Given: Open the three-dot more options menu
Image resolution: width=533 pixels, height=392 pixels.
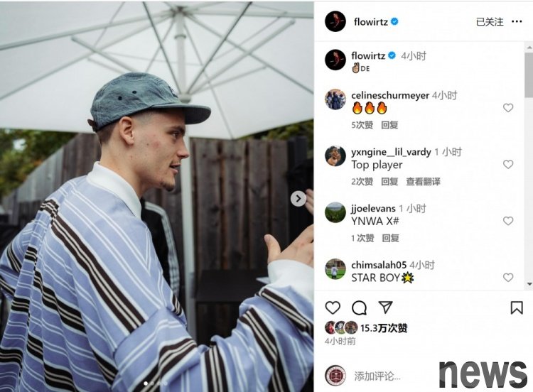Looking at the screenshot, I should [517, 21].
